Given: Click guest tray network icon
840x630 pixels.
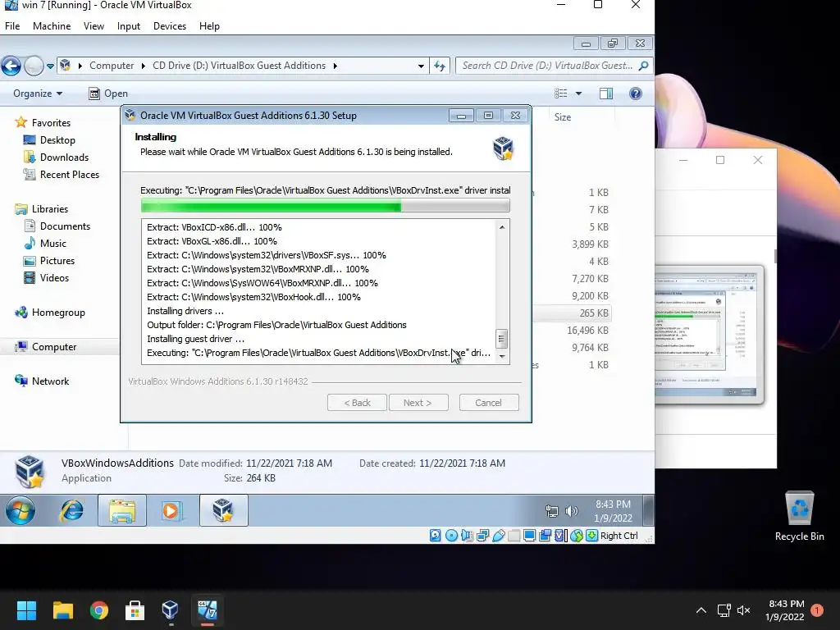Looking at the screenshot, I should coord(552,511).
